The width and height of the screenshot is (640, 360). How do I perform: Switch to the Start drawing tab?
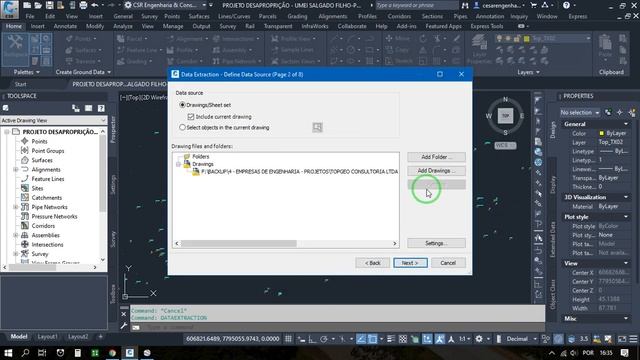click(x=20, y=84)
